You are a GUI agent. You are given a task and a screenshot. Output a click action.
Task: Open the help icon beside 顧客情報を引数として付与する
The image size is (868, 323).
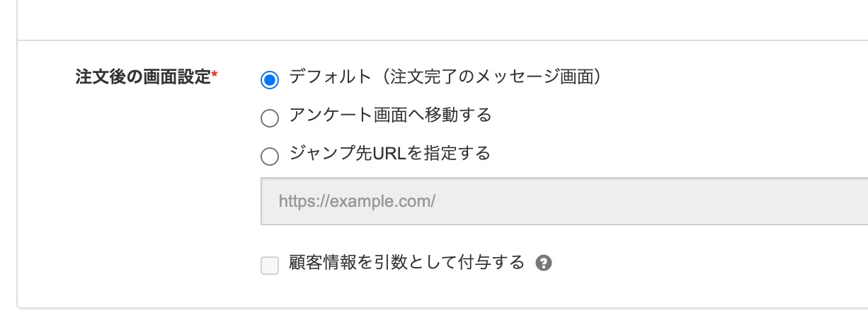(x=544, y=263)
